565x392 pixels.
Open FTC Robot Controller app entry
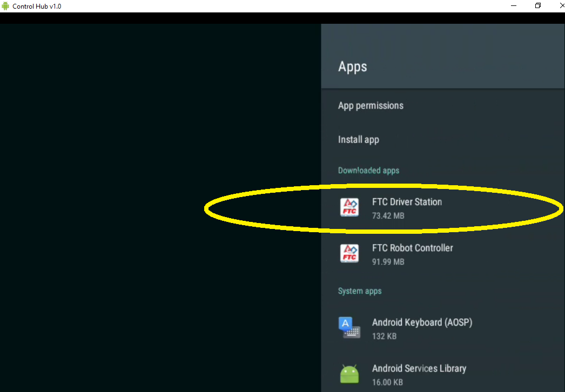click(443, 254)
